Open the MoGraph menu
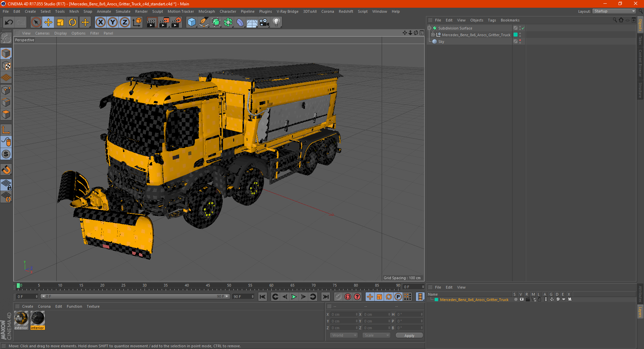Screen dimensions: 644x349 (207, 11)
